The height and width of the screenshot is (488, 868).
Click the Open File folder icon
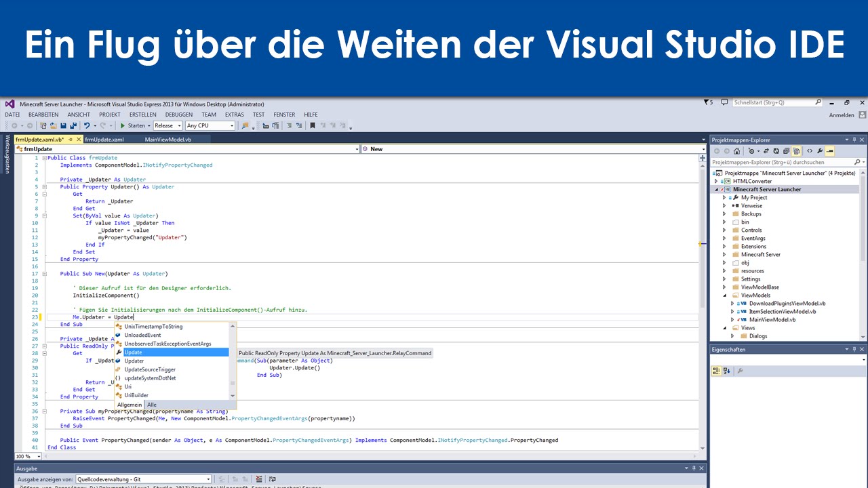point(53,125)
